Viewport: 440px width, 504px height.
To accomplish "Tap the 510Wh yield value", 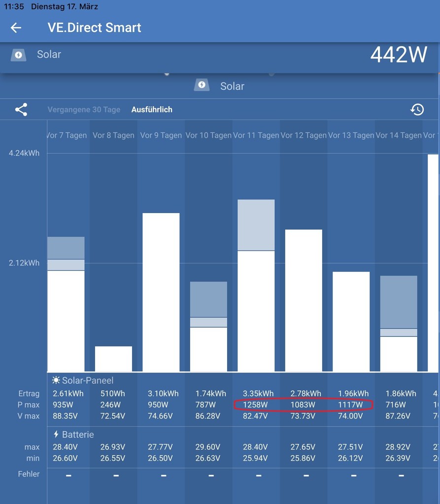I will click(113, 393).
